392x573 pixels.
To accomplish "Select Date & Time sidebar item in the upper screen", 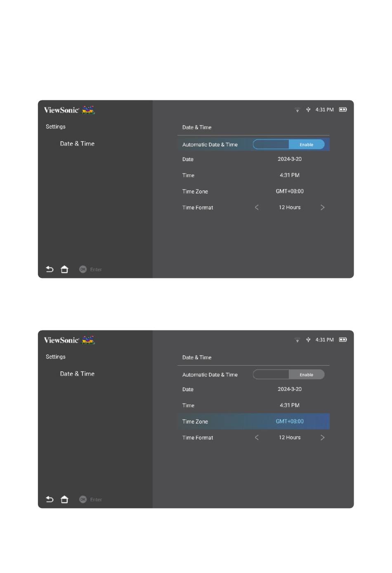I will 77,144.
